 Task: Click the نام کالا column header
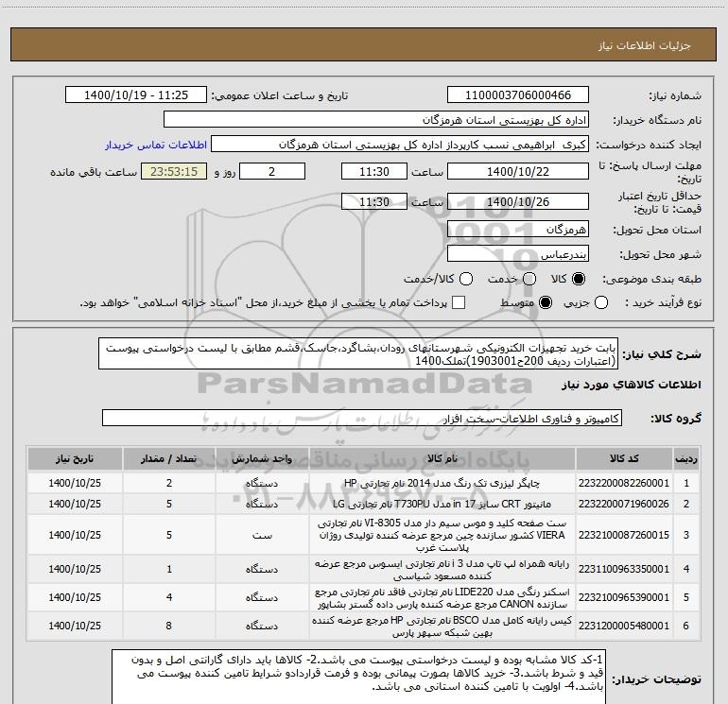point(442,459)
